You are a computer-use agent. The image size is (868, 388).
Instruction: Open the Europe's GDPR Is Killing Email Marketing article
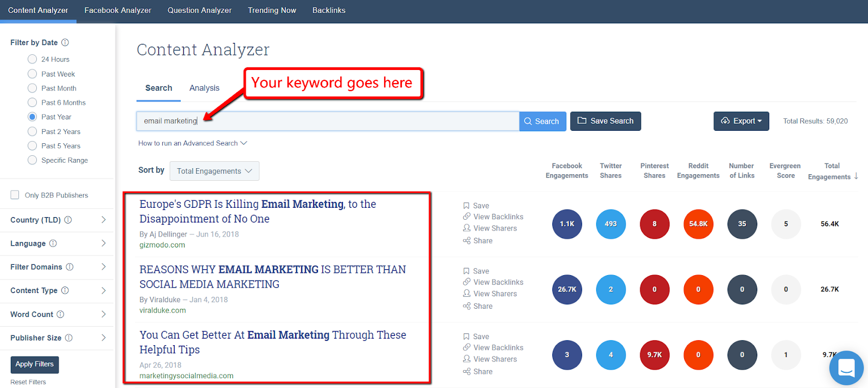pyautogui.click(x=258, y=211)
